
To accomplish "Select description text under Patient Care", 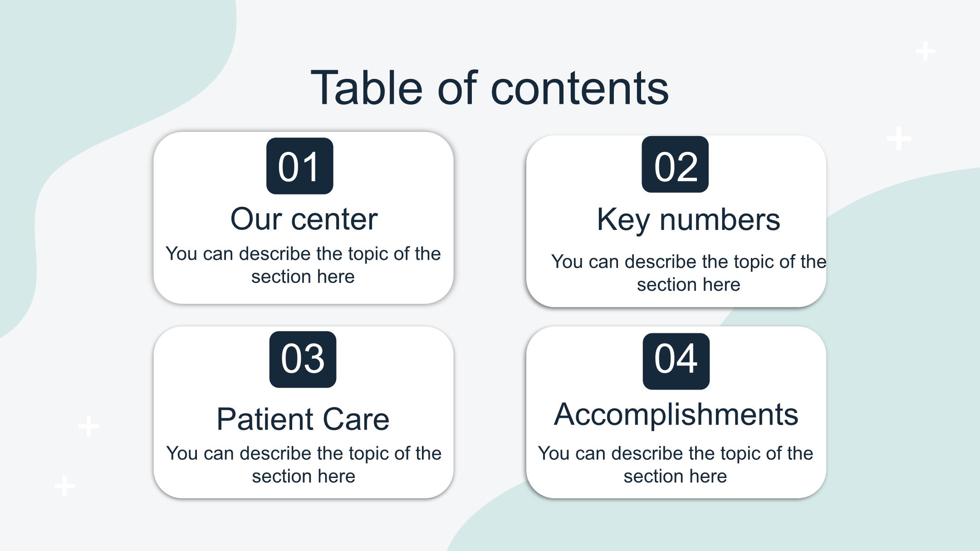I will pyautogui.click(x=304, y=464).
